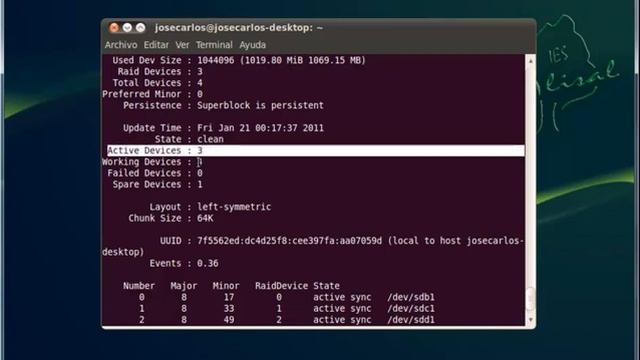Click the scrollbar down arrow
This screenshot has width=640, height=360.
pos(531,320)
